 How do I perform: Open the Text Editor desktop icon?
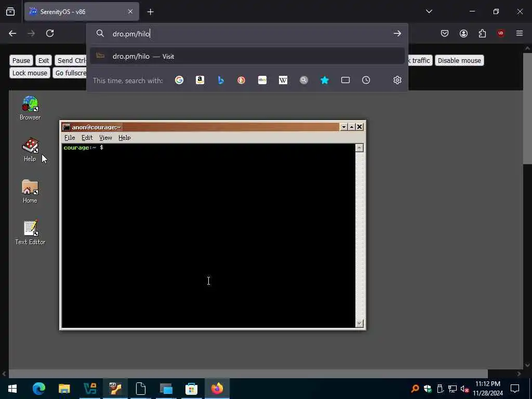pyautogui.click(x=30, y=233)
